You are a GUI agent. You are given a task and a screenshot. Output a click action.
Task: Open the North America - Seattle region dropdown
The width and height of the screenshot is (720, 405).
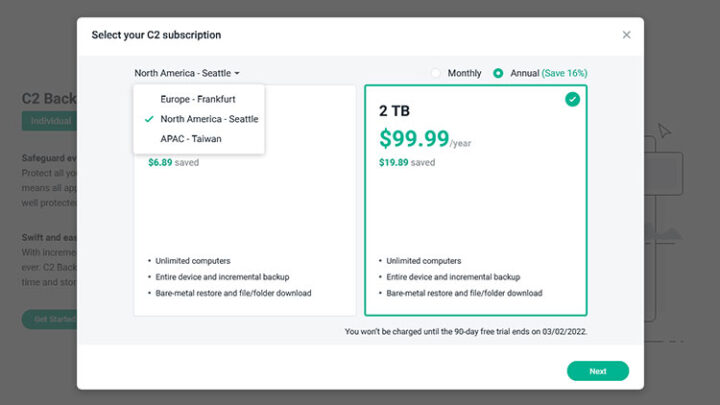click(x=187, y=73)
